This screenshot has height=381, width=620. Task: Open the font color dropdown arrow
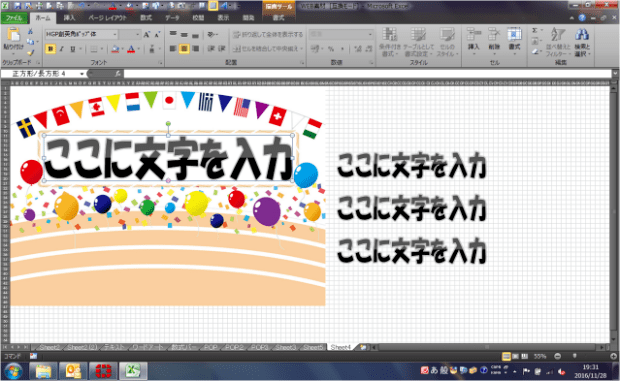139,49
